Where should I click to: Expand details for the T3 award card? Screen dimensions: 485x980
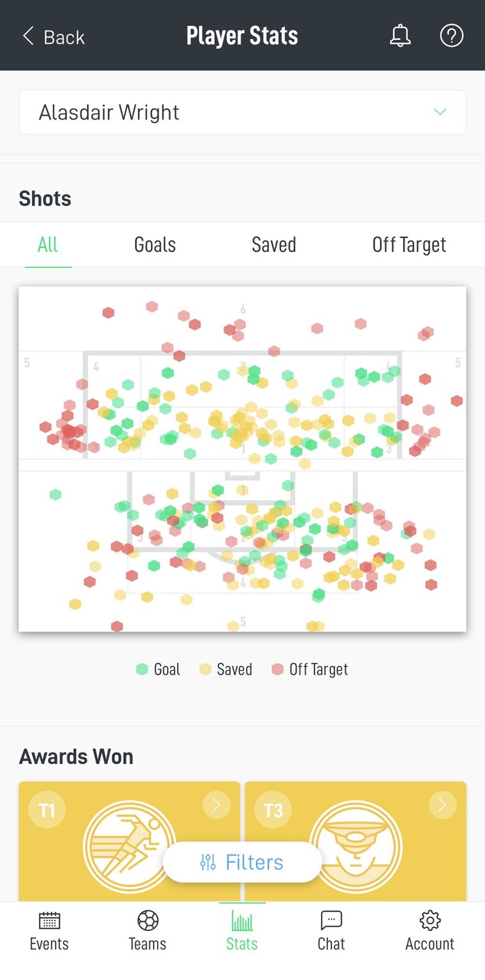point(441,805)
